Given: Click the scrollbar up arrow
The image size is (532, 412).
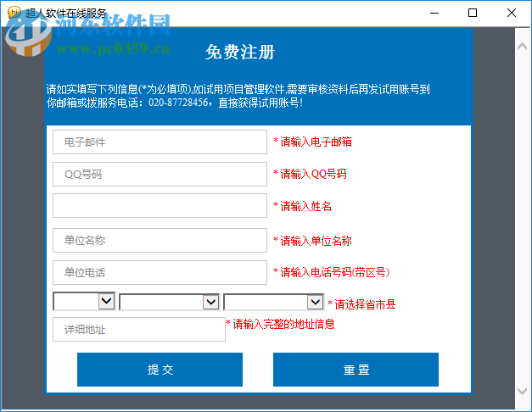Looking at the screenshot, I should coord(522,47).
